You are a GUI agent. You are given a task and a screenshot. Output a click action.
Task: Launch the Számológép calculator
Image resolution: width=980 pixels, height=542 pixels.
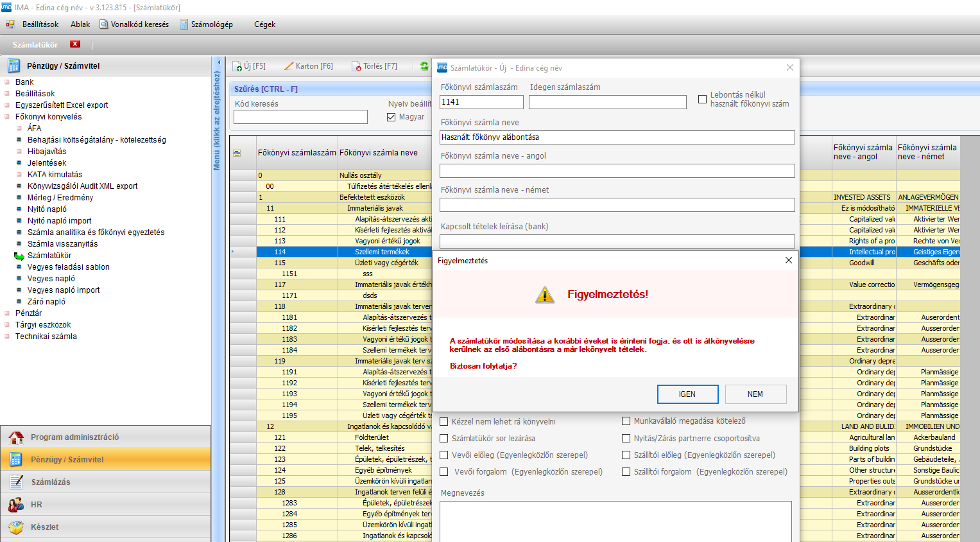(x=206, y=24)
